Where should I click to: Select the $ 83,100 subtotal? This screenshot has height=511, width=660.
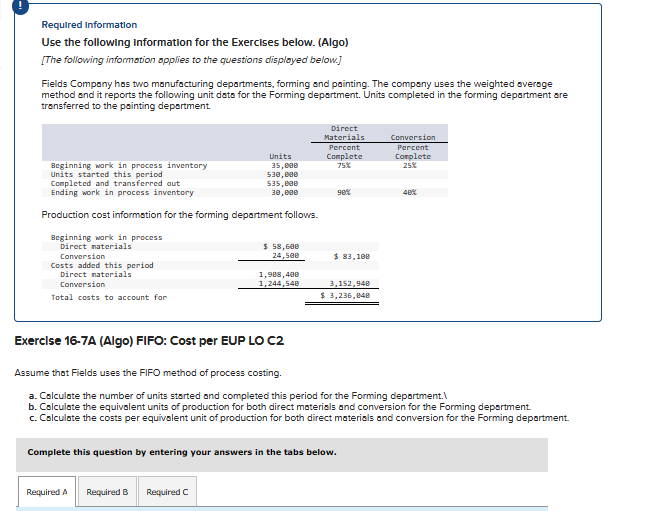pyautogui.click(x=352, y=256)
